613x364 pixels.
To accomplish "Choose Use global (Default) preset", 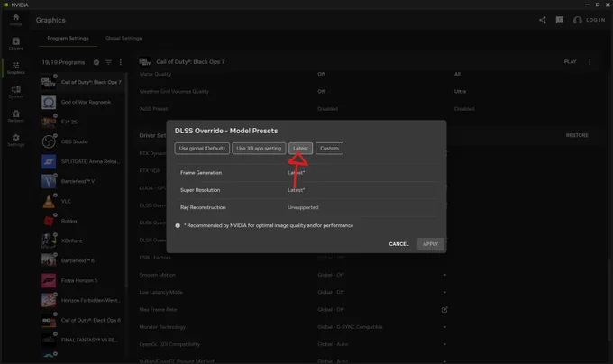I will pos(202,149).
